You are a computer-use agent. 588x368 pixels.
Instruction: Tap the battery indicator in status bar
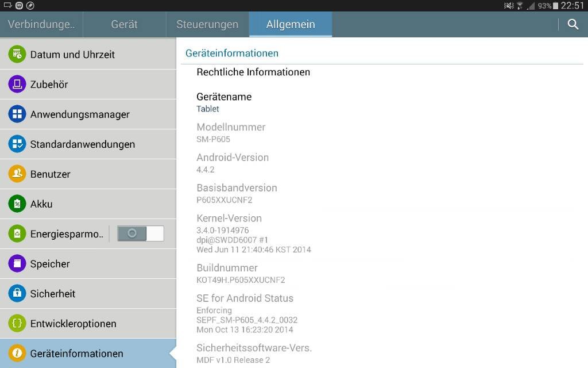[x=555, y=6]
